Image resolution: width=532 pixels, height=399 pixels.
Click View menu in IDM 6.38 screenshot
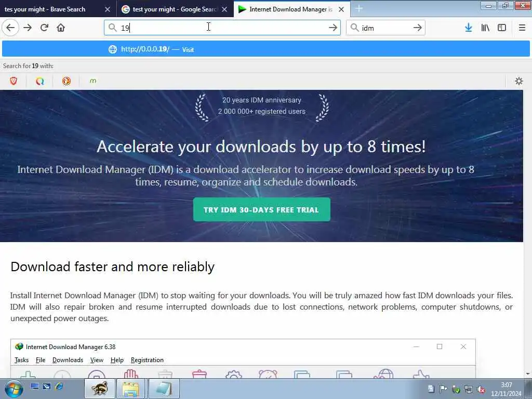point(97,360)
